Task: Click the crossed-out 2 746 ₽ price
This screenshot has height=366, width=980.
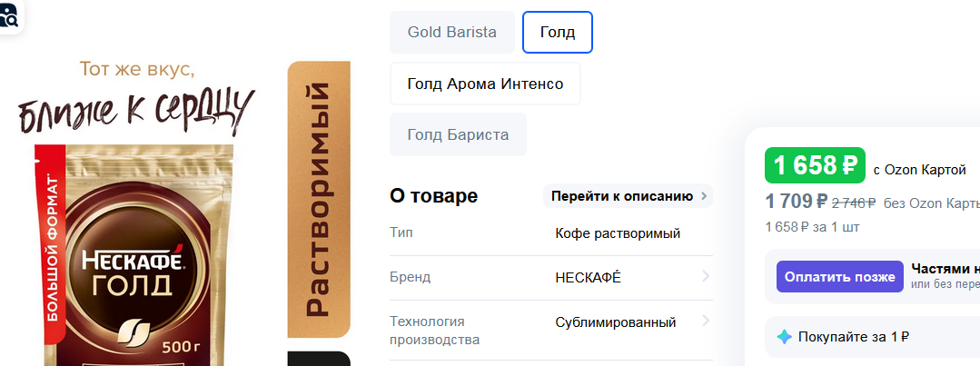Action: pos(853,203)
